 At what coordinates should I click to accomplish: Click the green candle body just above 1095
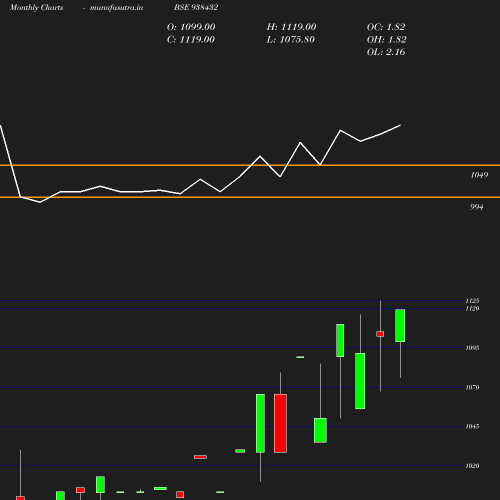tap(340, 340)
